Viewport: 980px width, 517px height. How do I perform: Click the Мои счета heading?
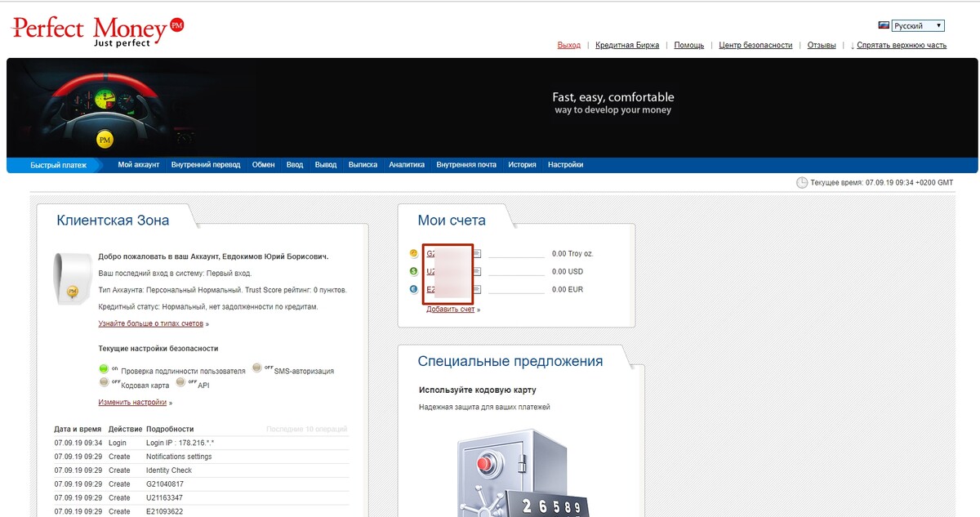point(452,221)
